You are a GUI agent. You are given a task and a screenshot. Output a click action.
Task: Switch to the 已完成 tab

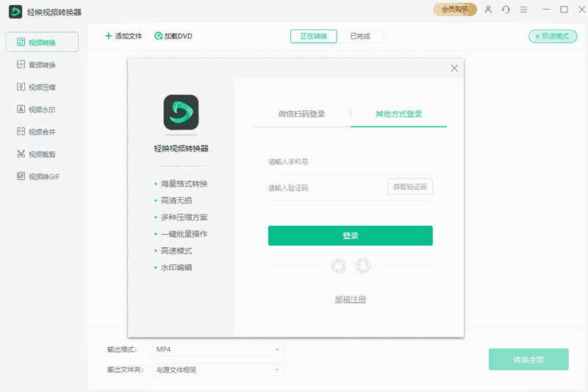[x=360, y=36]
